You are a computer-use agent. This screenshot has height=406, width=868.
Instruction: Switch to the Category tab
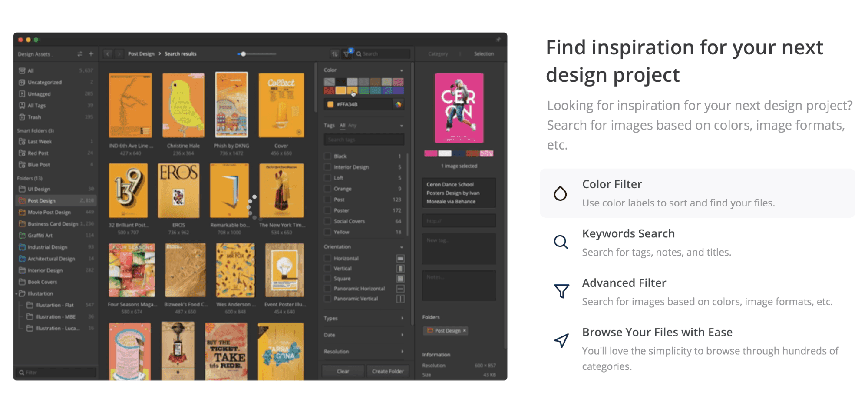438,54
